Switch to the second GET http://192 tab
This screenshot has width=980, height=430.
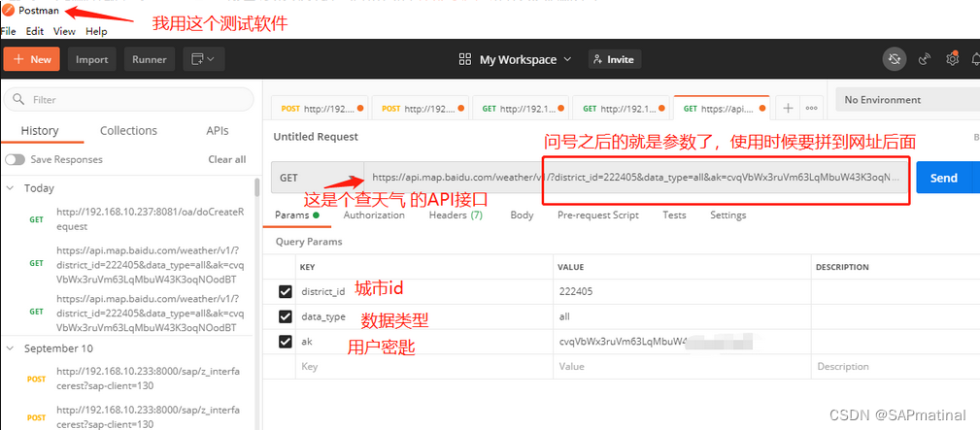click(x=621, y=108)
